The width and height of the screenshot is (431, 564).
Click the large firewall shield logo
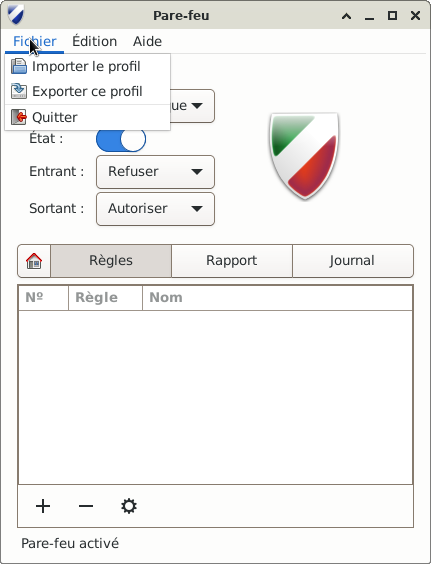(x=304, y=155)
